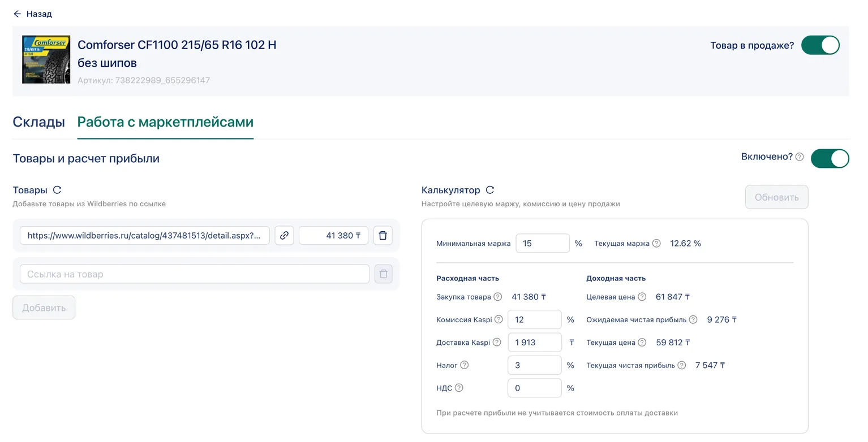Image resolution: width=868 pixels, height=442 pixels.
Task: Toggle the Включено switch
Action: coord(830,158)
